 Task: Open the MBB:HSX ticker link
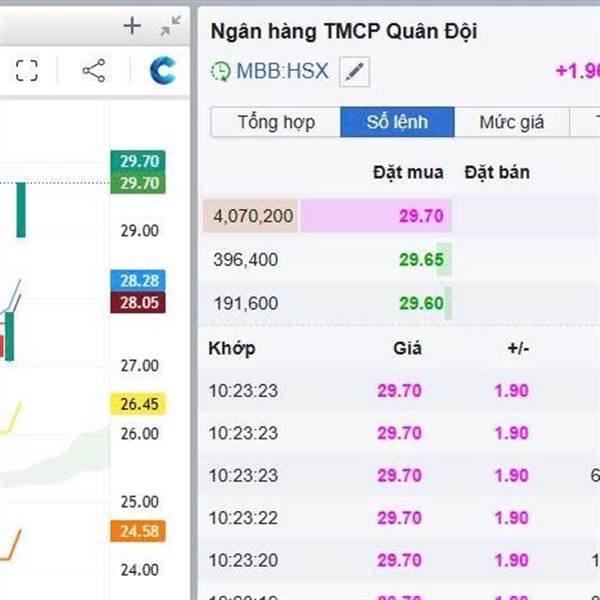[282, 71]
